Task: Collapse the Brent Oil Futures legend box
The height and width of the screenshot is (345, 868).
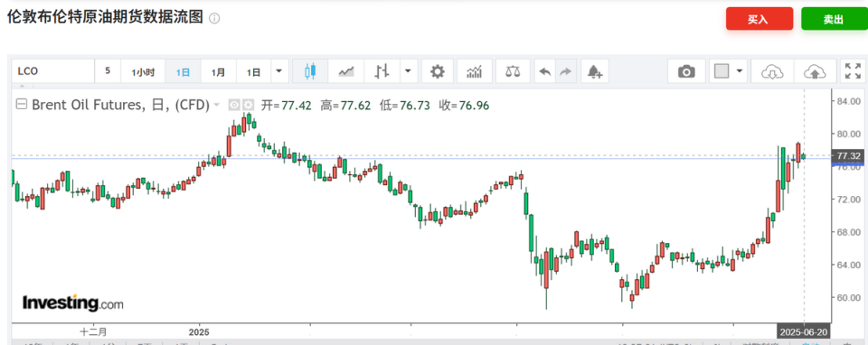Action: click(x=21, y=105)
